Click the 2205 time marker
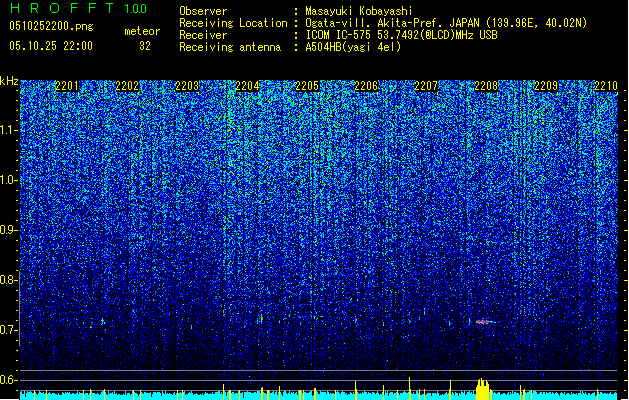629x400 pixels. 307,86
